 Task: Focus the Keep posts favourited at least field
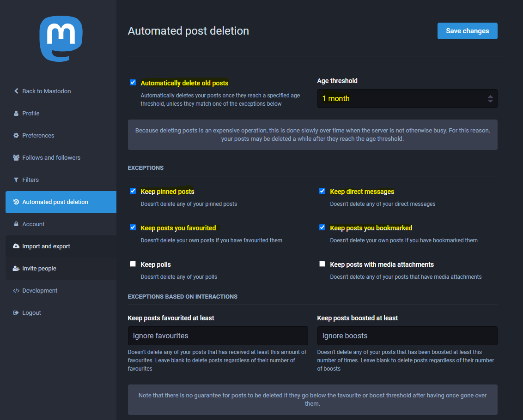218,336
